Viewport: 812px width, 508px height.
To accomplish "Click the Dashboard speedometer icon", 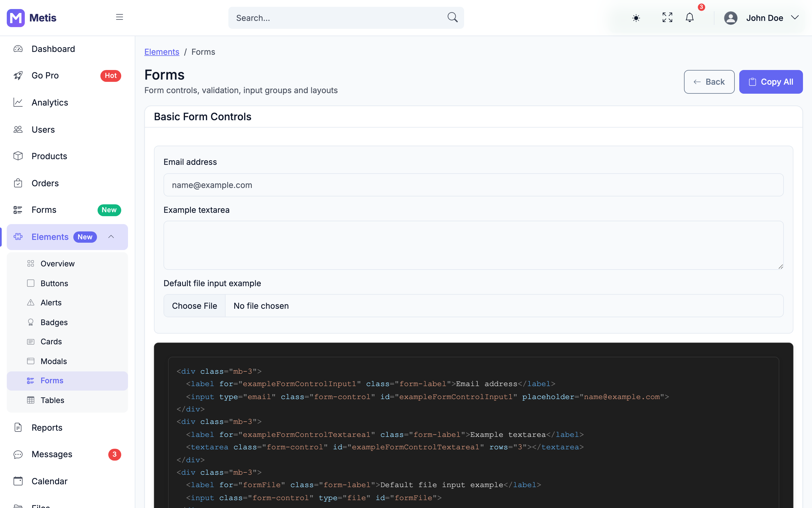I will coord(18,49).
